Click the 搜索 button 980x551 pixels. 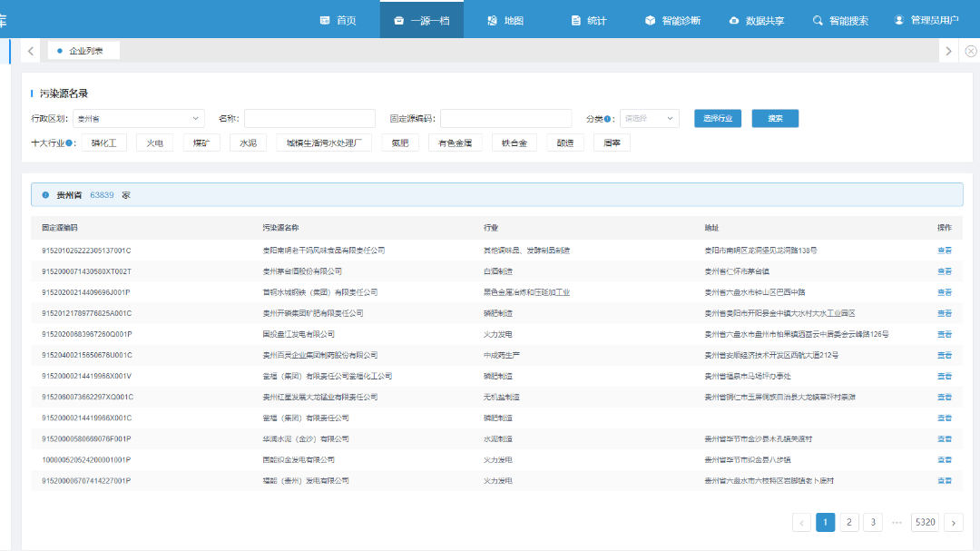click(x=775, y=118)
